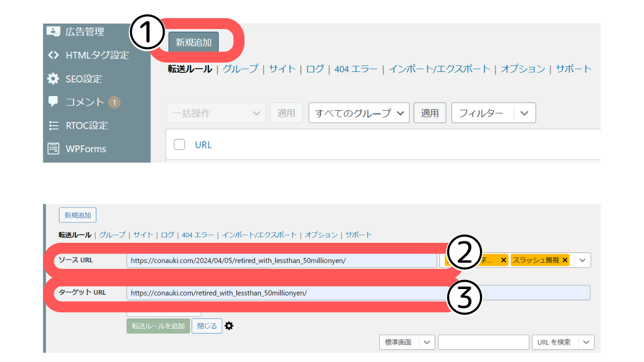The height and width of the screenshot is (362, 644).
Task: Sort by the URL column header
Action: [203, 145]
